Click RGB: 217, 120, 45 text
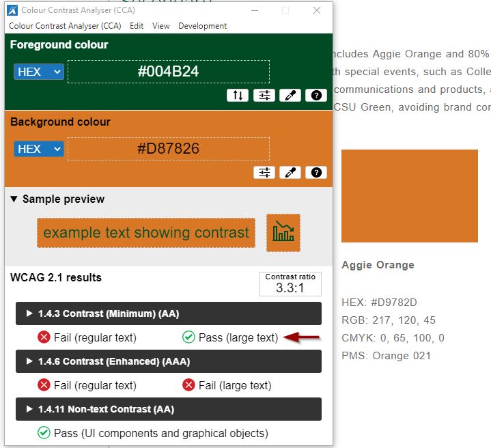 pyautogui.click(x=389, y=320)
